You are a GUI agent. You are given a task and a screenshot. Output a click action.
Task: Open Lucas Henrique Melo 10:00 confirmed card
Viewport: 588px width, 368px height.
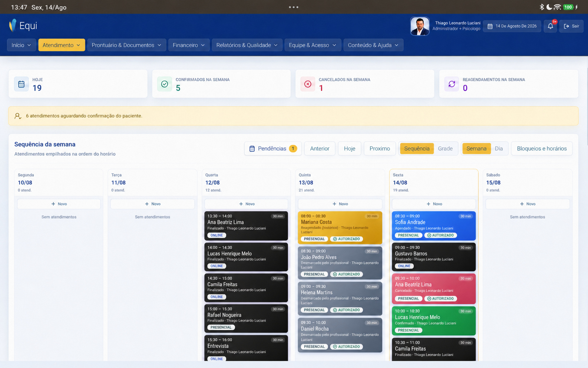click(x=434, y=321)
